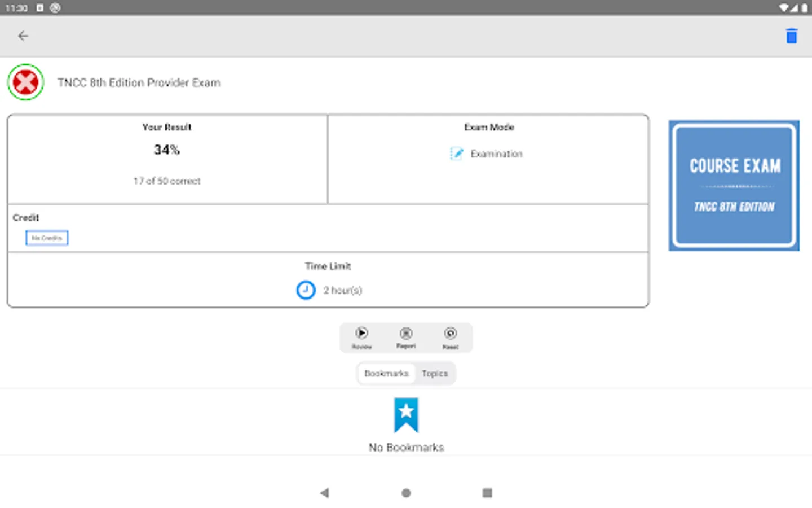This screenshot has width=812, height=508.
Task: Click the Examination mode pencil icon
Action: pyautogui.click(x=457, y=154)
